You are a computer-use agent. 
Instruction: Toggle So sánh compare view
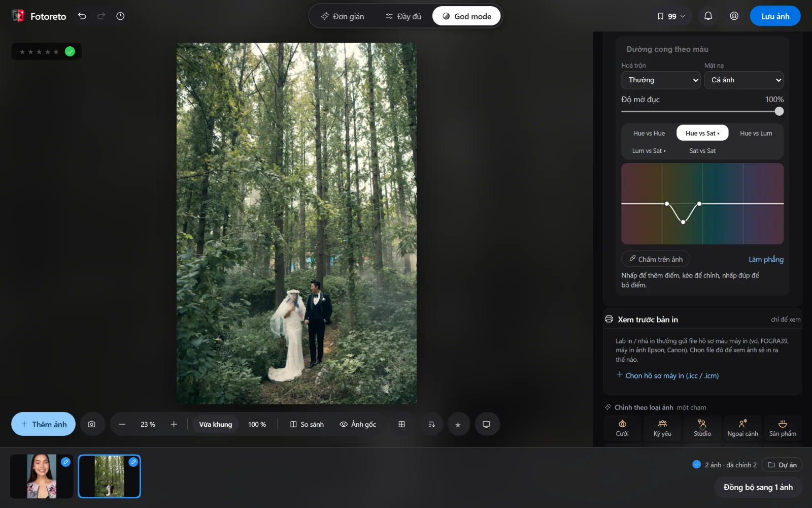point(307,424)
